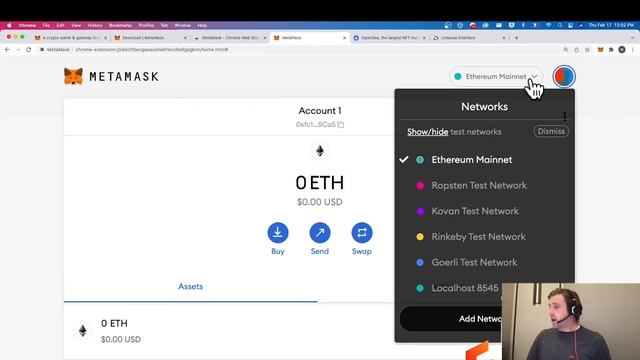Expand the tab search chevron
The width and height of the screenshot is (640, 360).
click(633, 38)
